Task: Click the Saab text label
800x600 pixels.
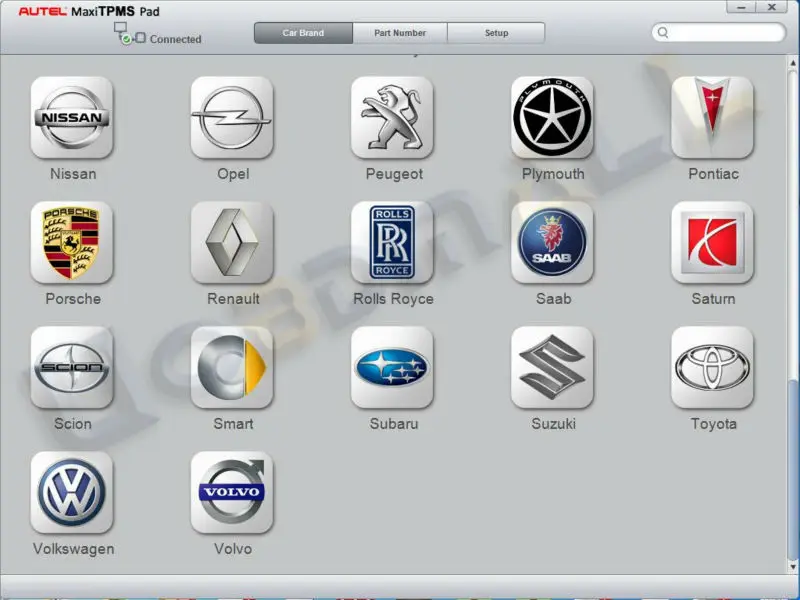Action: [554, 299]
